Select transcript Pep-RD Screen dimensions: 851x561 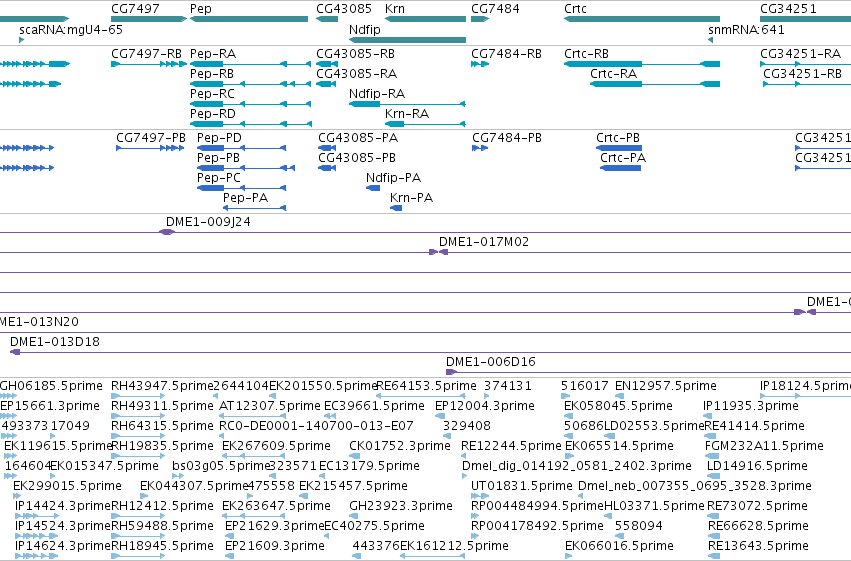[250, 124]
